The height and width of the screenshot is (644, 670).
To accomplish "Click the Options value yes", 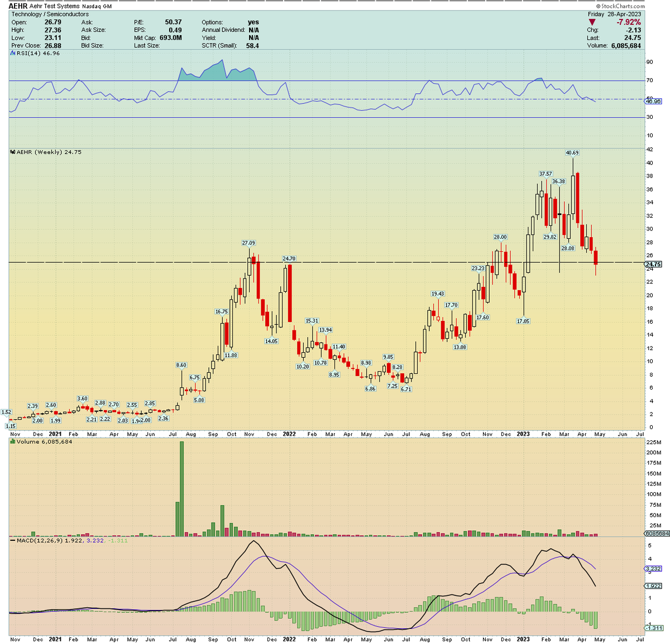I will click(253, 22).
